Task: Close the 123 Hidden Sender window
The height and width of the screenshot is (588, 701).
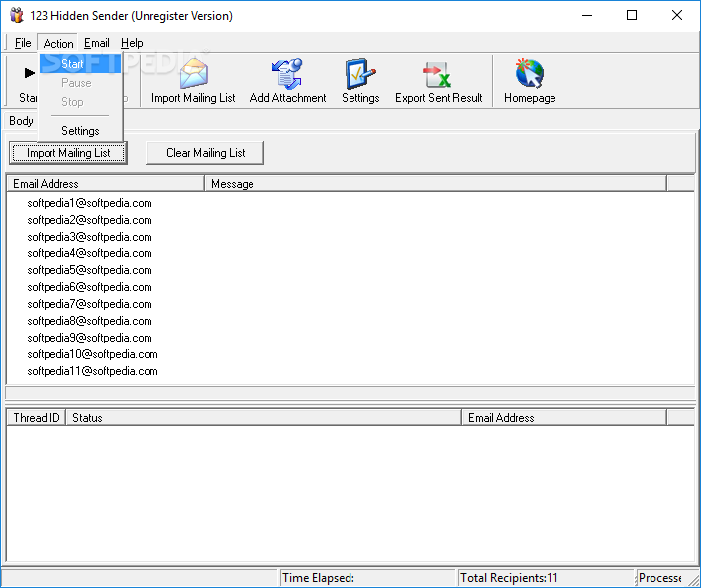Action: pos(677,15)
